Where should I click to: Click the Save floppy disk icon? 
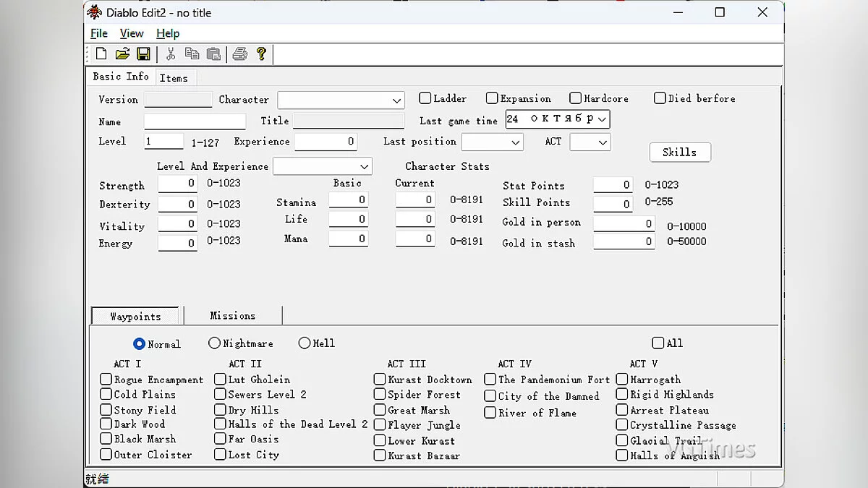(x=143, y=53)
